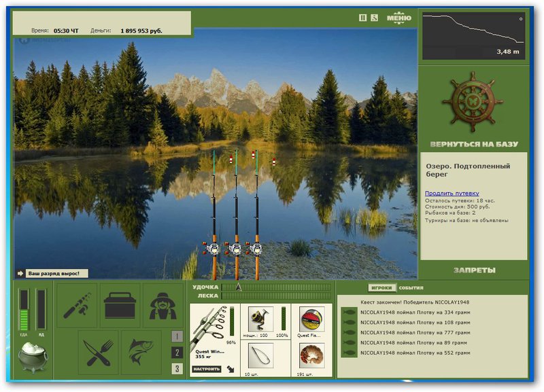Click the reel durability bar at 100%

coord(284,319)
